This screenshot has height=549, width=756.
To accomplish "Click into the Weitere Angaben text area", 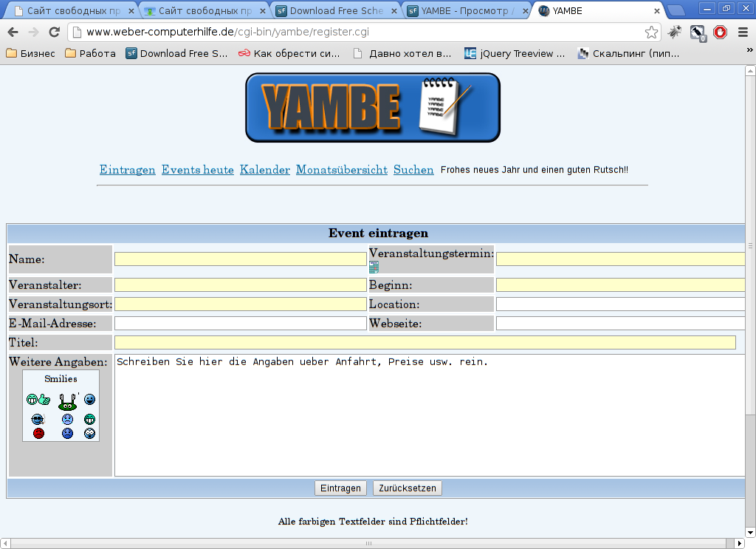I will [x=430, y=415].
